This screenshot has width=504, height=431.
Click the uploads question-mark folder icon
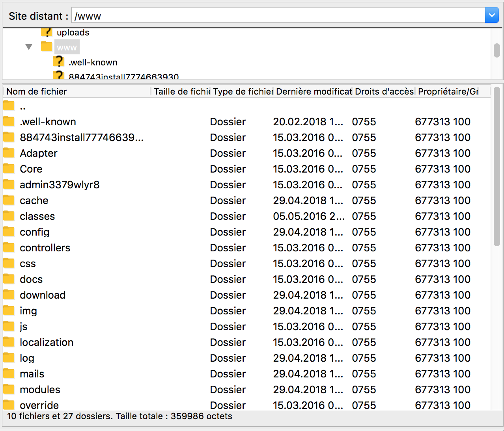click(47, 32)
